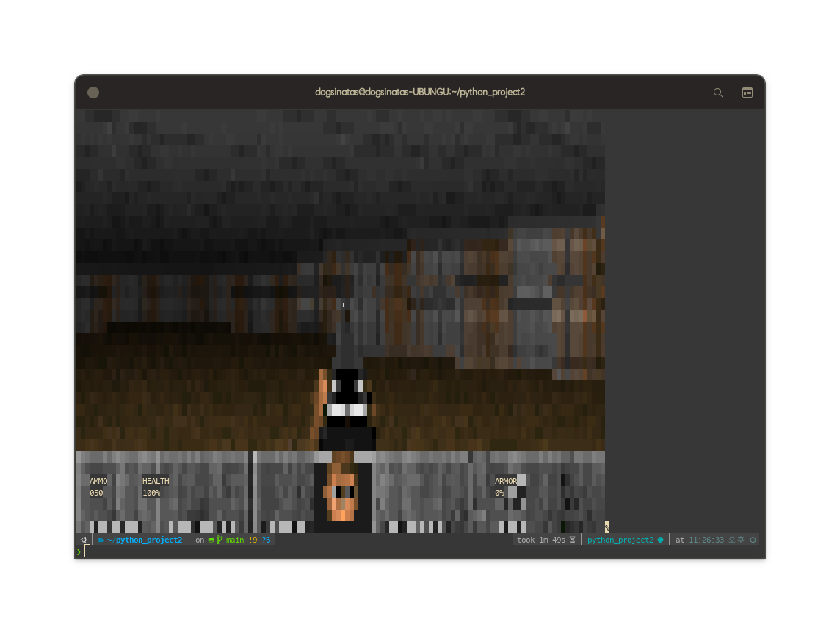Click the HEALTH 100% indicator in HUD
This screenshot has height=633, width=840.
point(155,487)
